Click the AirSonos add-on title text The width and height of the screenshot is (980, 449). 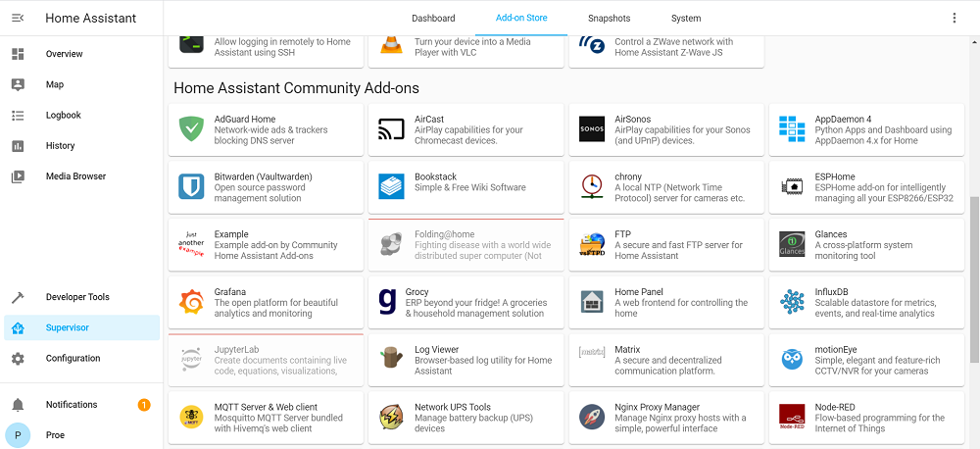[632, 119]
